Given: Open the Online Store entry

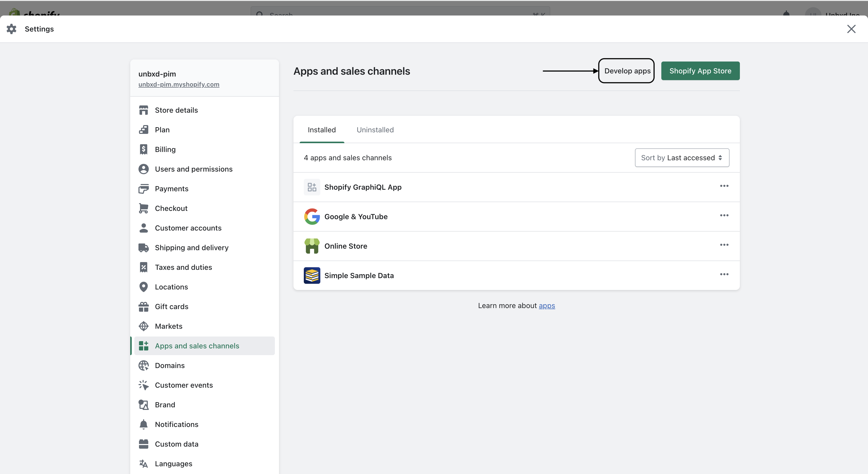Looking at the screenshot, I should (517, 246).
